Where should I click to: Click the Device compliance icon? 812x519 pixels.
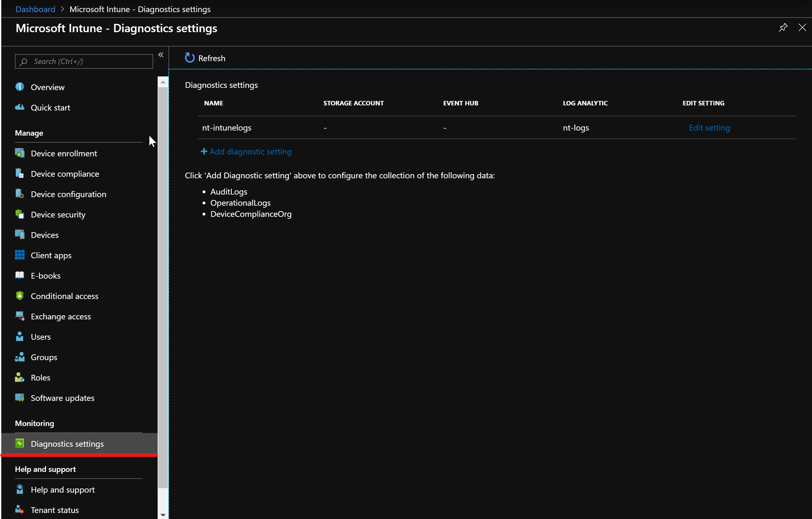point(19,173)
